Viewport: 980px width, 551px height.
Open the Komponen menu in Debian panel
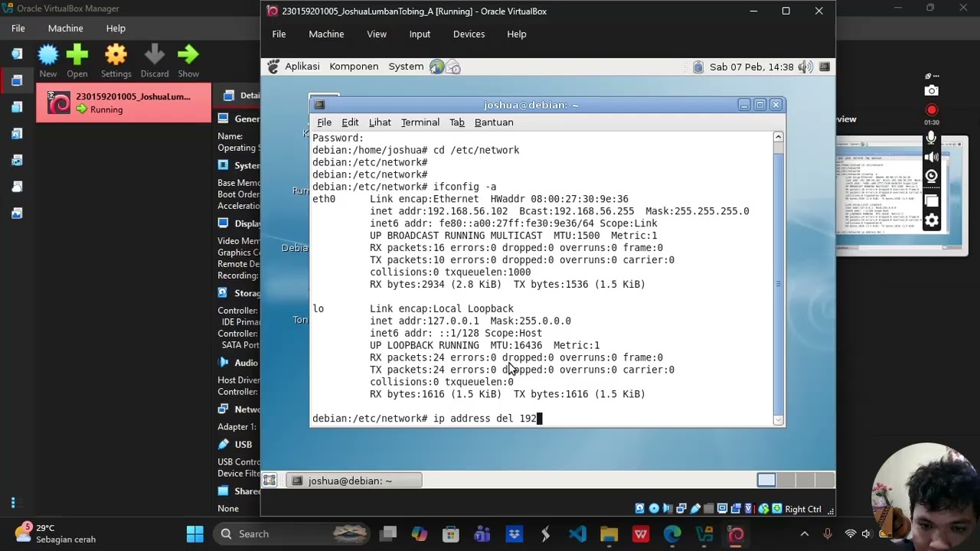click(354, 67)
